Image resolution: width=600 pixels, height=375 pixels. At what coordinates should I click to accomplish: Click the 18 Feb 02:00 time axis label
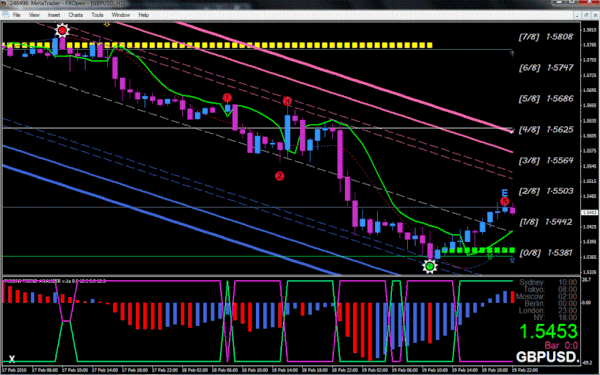(195, 370)
